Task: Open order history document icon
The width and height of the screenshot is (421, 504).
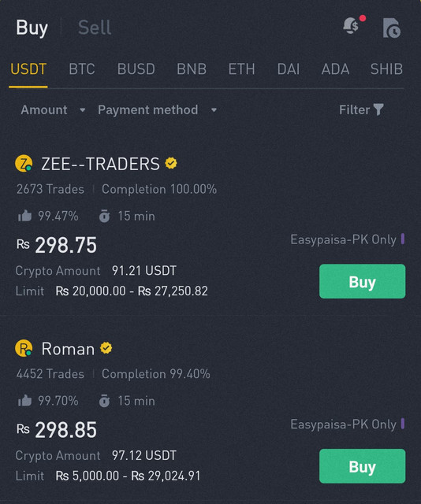Action: [x=391, y=28]
